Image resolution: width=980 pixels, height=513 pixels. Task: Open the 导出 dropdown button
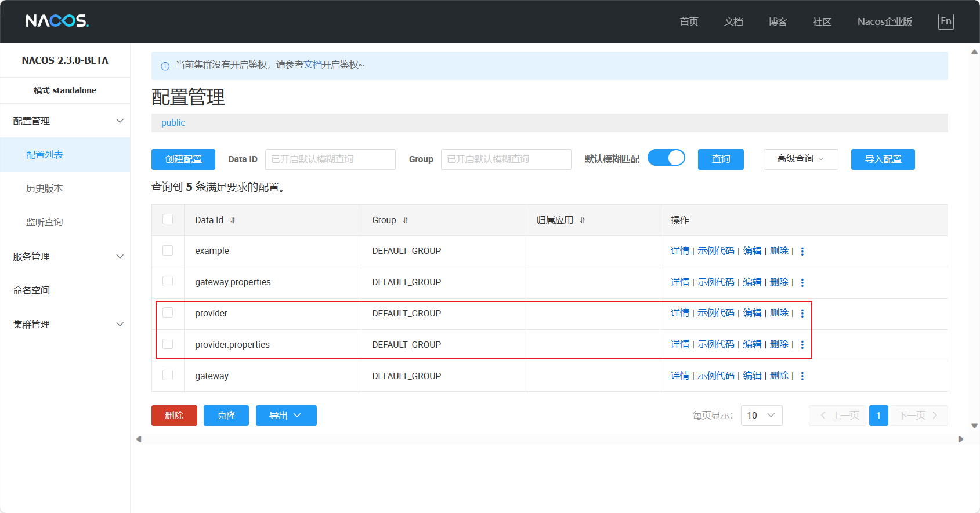[286, 416]
